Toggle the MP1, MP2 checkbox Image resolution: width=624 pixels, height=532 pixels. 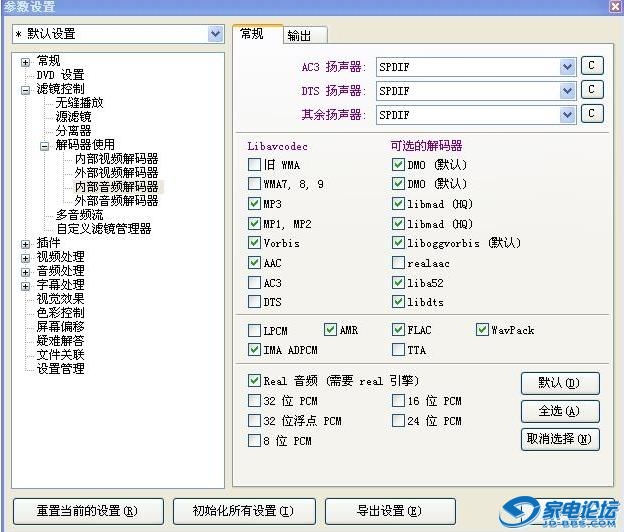click(254, 223)
